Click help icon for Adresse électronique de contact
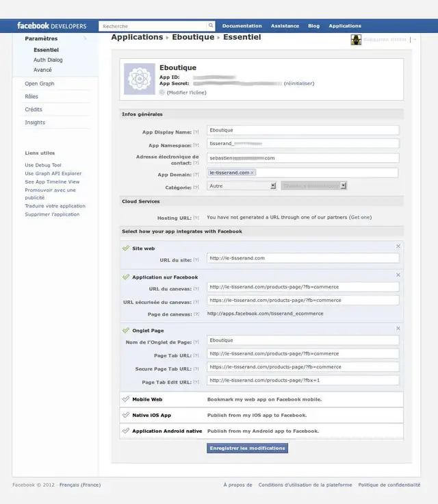 [x=196, y=163]
